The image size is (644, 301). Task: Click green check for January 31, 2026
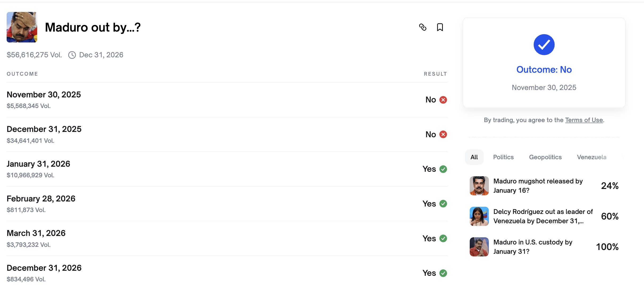tap(443, 169)
